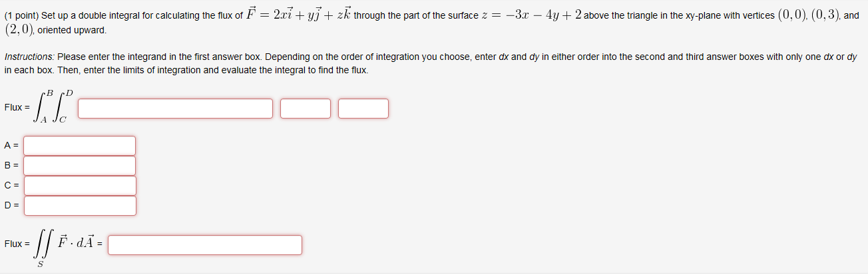Click the top 'Flux =' label beside the integrals
The height and width of the screenshot is (277, 868).
tap(17, 108)
